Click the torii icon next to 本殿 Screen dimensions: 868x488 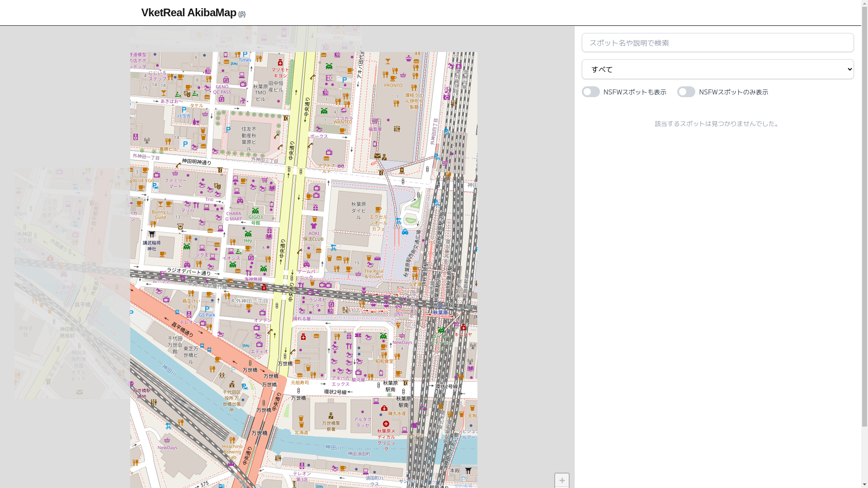pyautogui.click(x=468, y=471)
